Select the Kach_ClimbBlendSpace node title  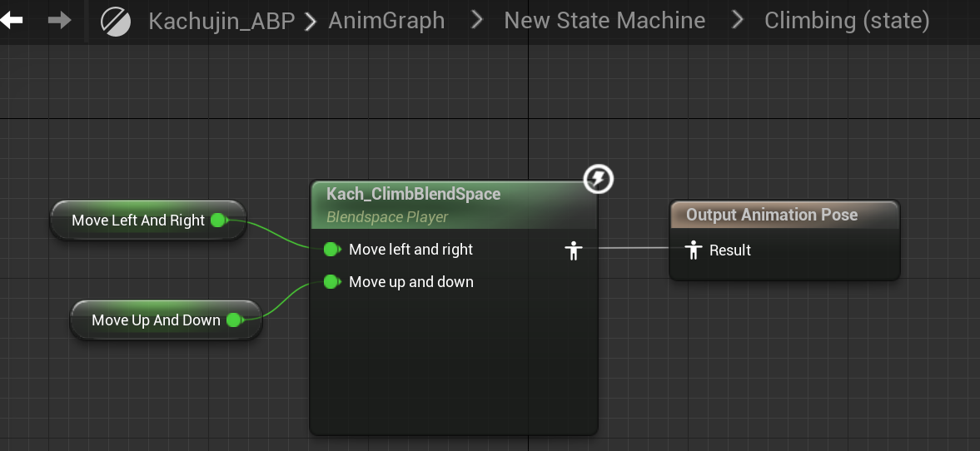pyautogui.click(x=414, y=195)
